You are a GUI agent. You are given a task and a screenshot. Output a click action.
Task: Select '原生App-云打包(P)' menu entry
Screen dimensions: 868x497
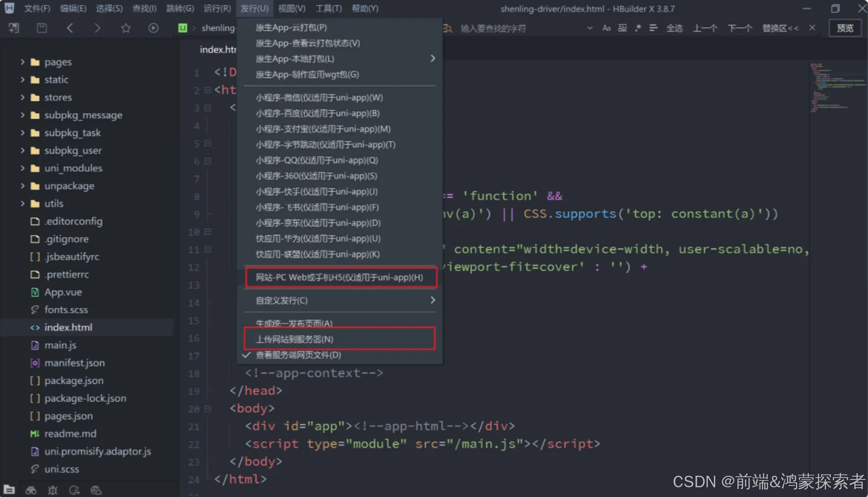(340, 27)
